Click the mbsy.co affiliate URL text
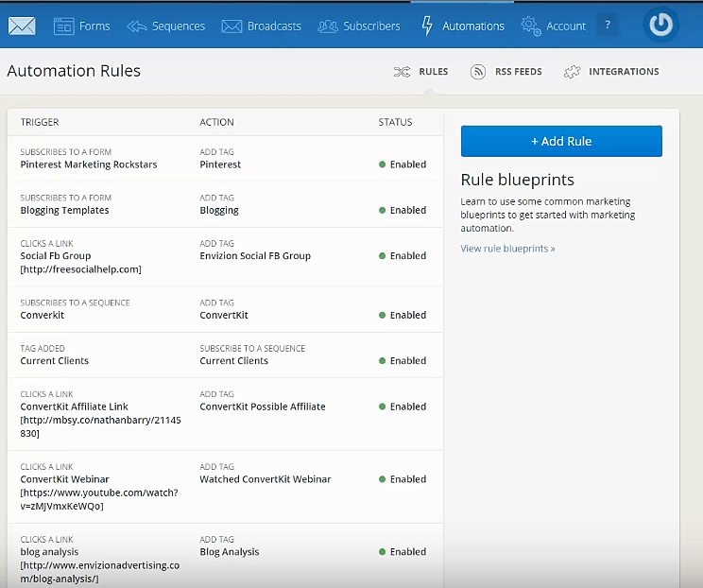This screenshot has height=588, width=703. (100, 427)
